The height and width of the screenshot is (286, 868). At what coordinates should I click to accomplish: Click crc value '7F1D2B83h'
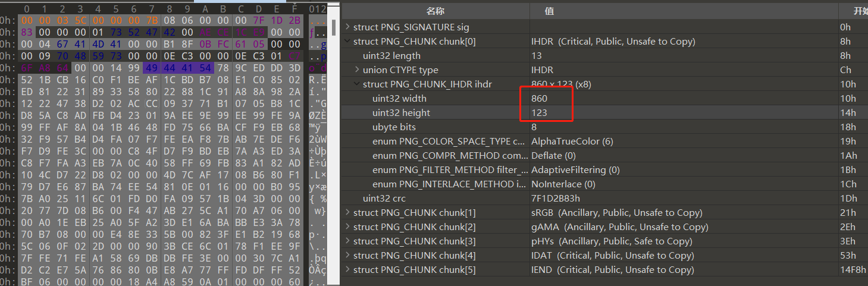(x=556, y=198)
